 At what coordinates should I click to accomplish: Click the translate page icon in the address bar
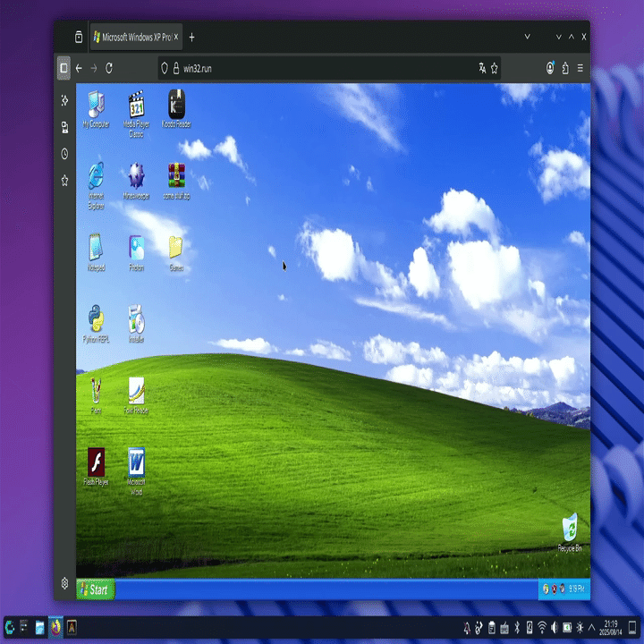pos(482,68)
